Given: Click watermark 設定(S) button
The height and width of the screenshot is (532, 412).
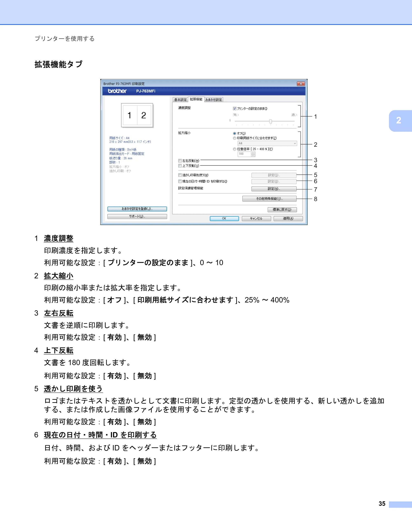Looking at the screenshot, I should pyautogui.click(x=274, y=175).
